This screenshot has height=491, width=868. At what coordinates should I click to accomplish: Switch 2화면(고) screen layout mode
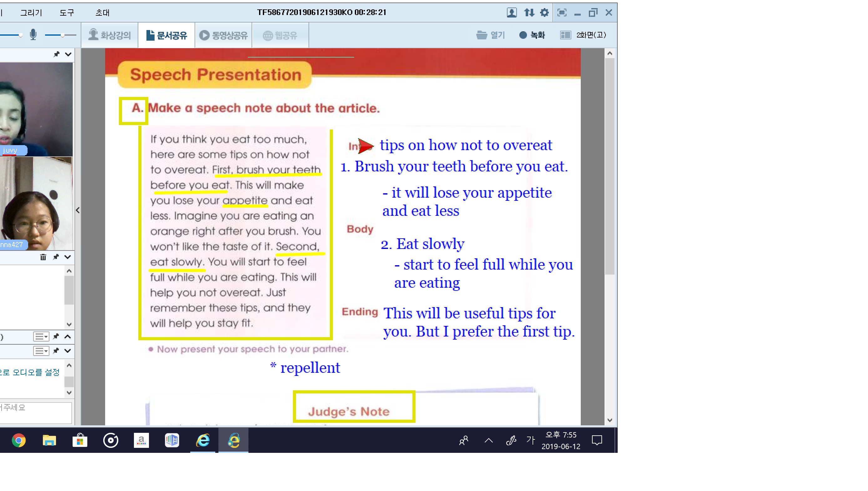[x=583, y=35]
